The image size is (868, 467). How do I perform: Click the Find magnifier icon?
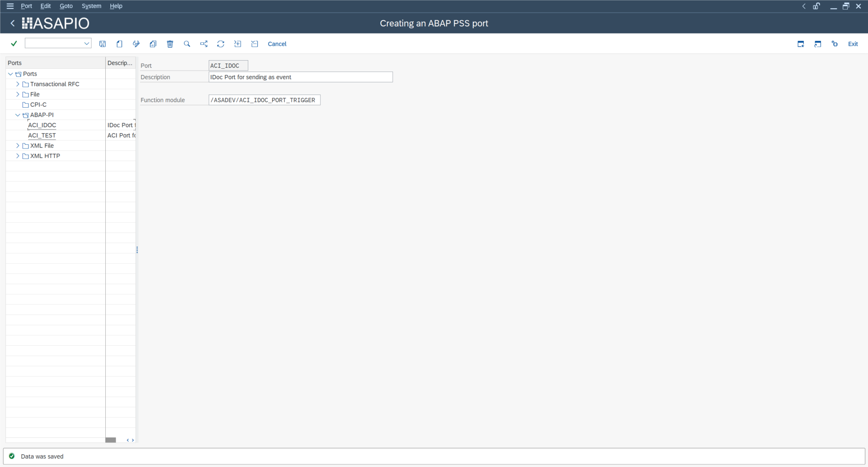click(x=187, y=44)
